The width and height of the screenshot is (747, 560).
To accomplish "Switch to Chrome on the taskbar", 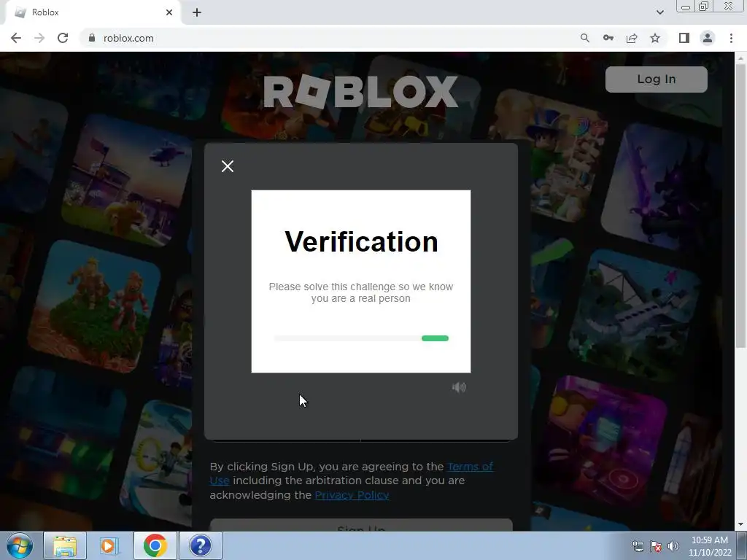I will 155,545.
